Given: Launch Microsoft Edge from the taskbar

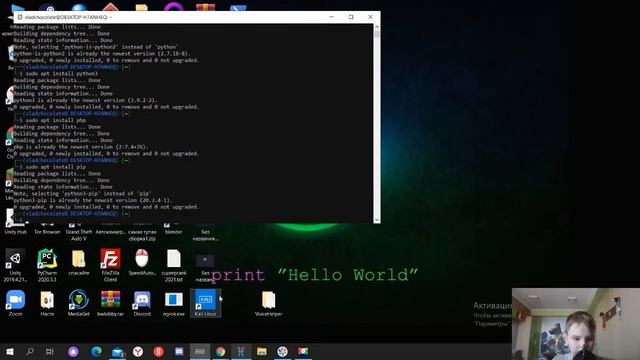Looking at the screenshot, I should [96, 351].
